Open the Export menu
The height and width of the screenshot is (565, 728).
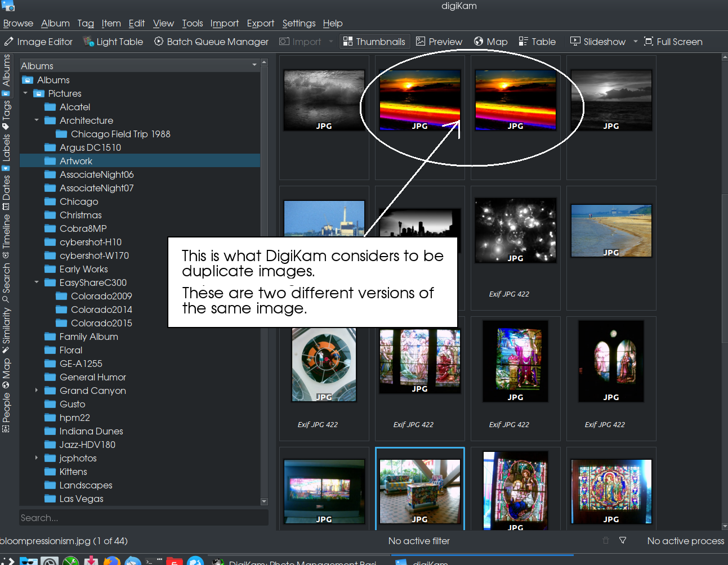pos(260,23)
